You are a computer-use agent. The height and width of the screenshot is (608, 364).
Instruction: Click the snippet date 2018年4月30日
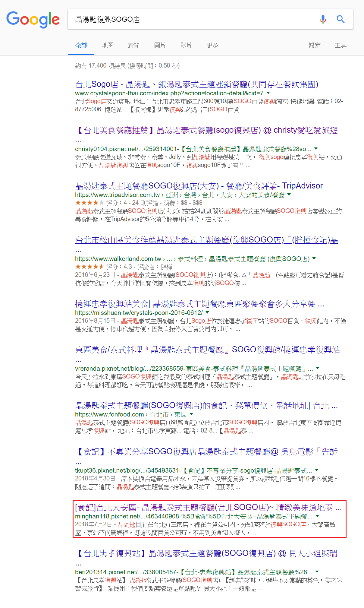[x=95, y=479]
